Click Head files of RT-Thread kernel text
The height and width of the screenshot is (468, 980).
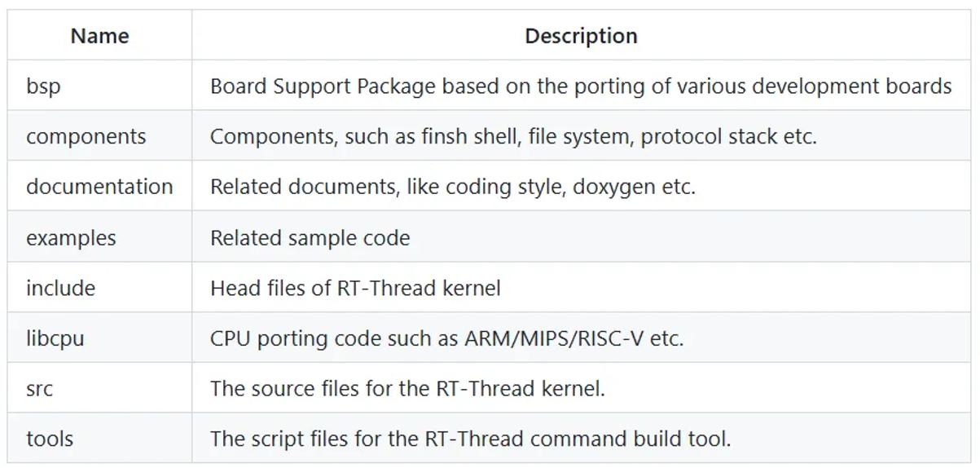coord(355,288)
